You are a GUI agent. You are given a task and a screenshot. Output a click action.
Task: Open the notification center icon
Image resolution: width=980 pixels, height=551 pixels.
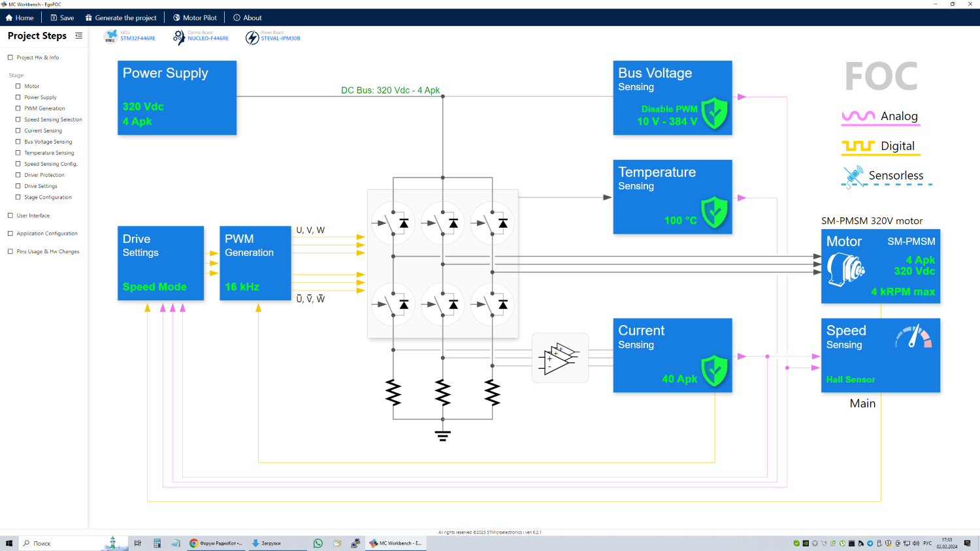tap(968, 543)
